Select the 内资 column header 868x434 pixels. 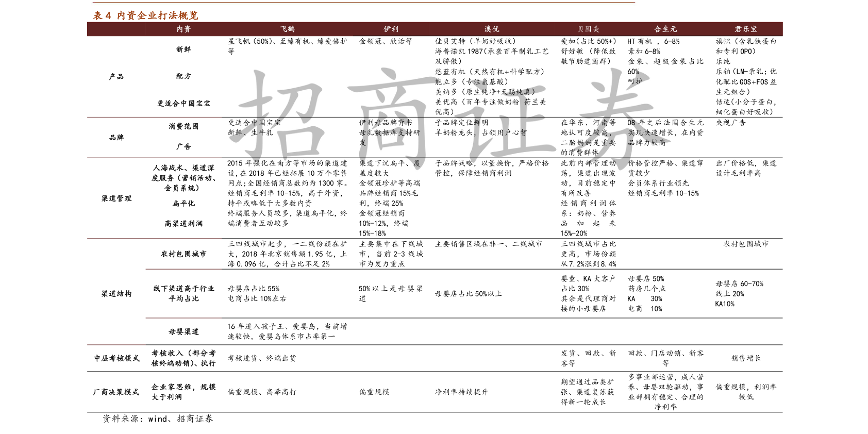pos(184,29)
